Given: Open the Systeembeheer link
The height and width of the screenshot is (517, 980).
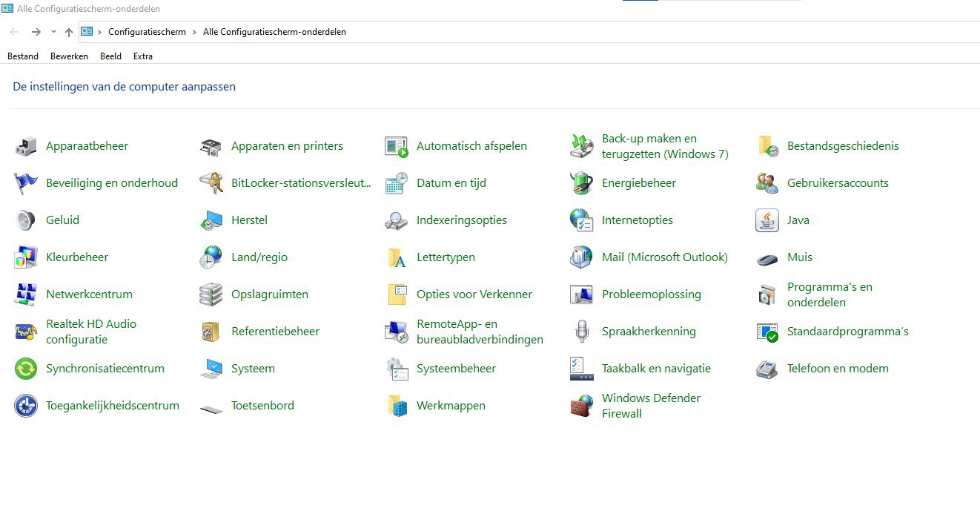Looking at the screenshot, I should coord(456,369).
